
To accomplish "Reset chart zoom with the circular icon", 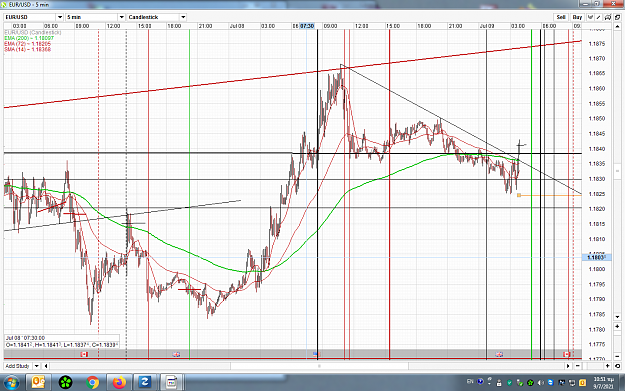I will pyautogui.click(x=617, y=366).
